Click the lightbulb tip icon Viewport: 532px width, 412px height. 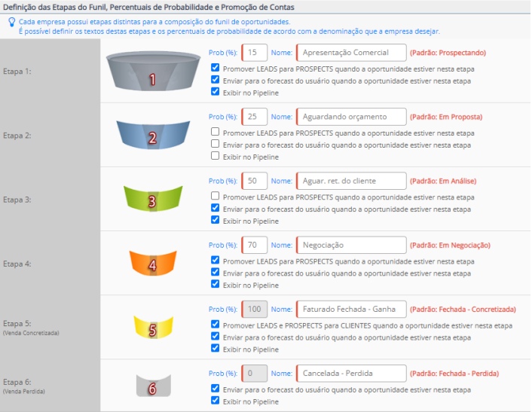click(x=12, y=23)
